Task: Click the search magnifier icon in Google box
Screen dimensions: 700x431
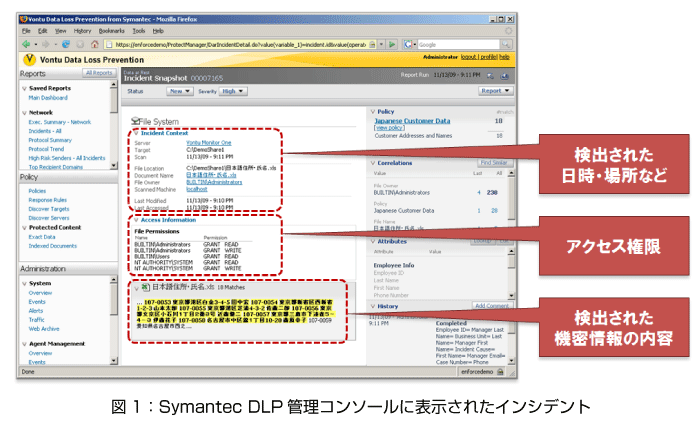Action: (x=506, y=45)
